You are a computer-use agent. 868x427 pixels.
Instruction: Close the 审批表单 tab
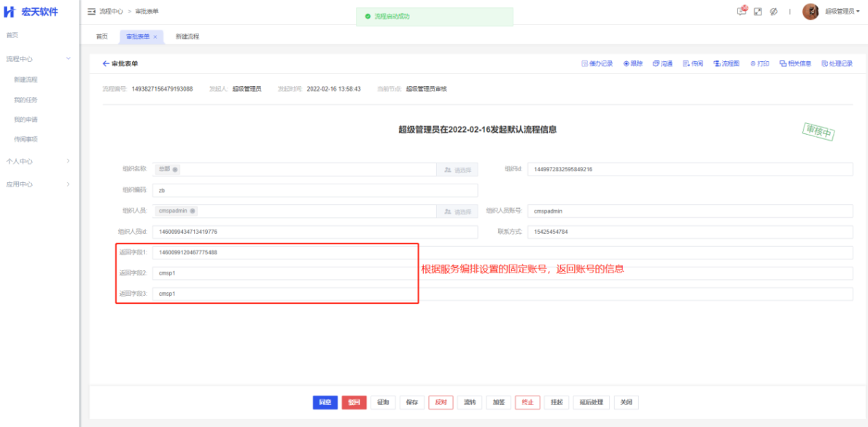pyautogui.click(x=155, y=36)
